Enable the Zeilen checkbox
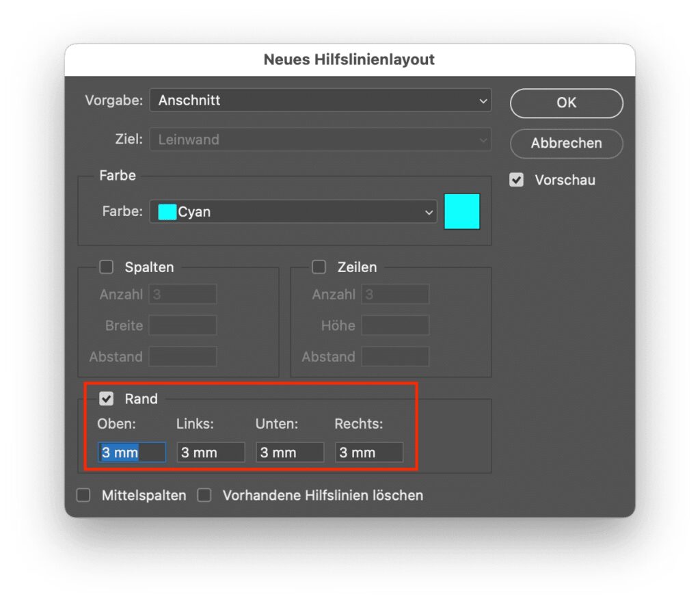 click(319, 267)
